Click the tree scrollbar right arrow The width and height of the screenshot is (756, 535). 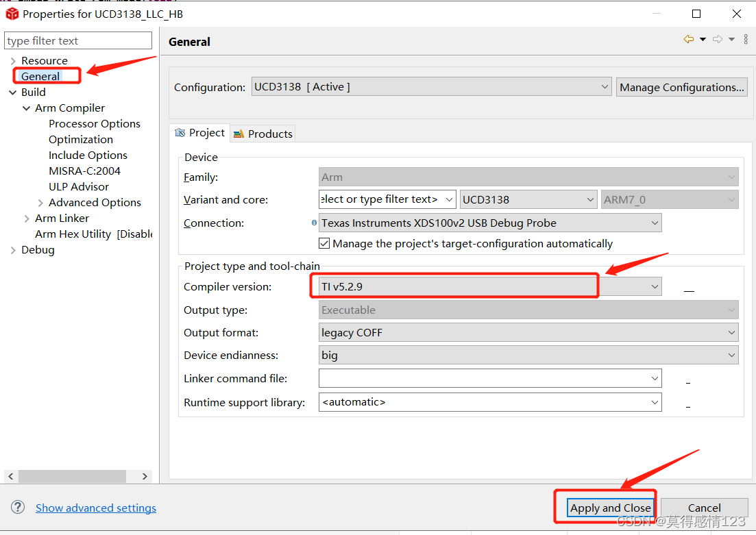click(145, 476)
